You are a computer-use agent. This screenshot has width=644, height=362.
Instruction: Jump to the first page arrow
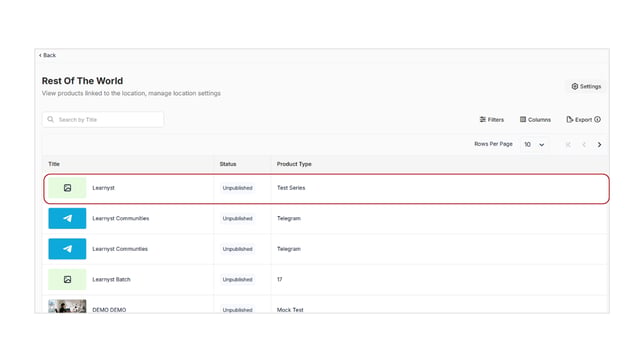point(568,145)
